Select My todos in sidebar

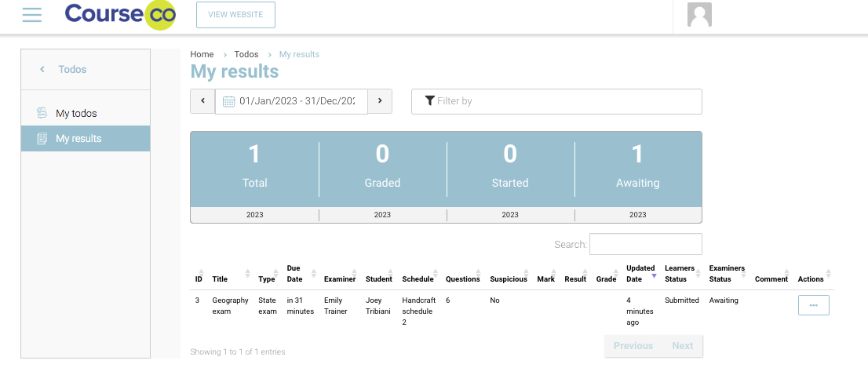(76, 114)
